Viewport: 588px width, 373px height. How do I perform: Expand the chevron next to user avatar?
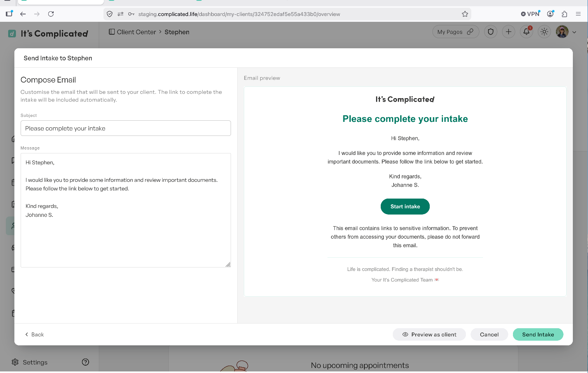coord(574,32)
